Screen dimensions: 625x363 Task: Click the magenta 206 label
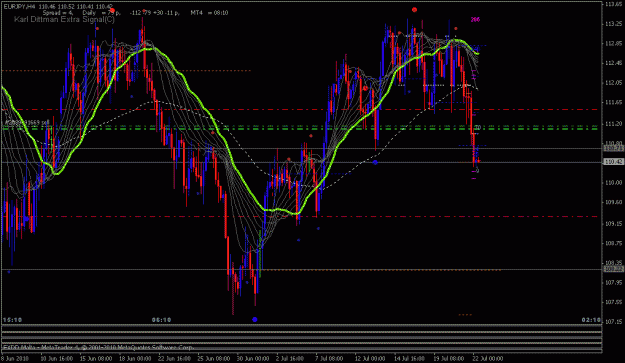pos(475,19)
